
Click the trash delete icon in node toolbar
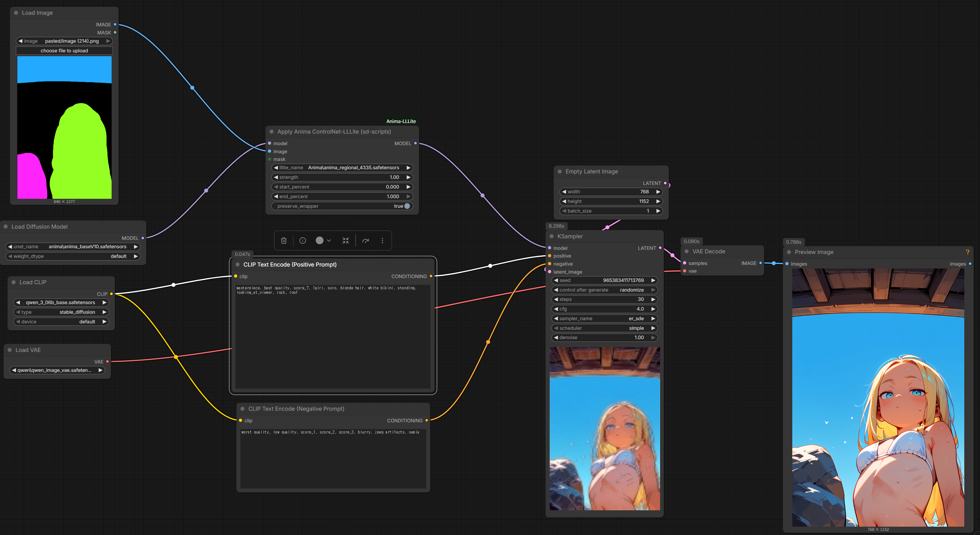click(x=283, y=241)
